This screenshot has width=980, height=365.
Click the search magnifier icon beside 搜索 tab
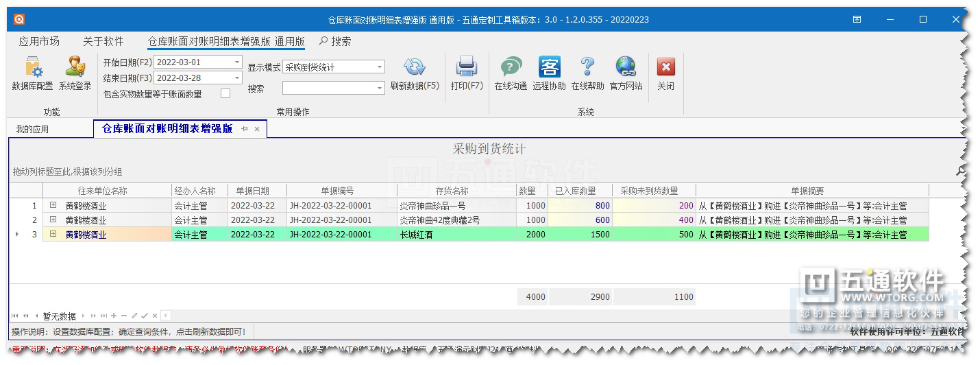tap(323, 41)
